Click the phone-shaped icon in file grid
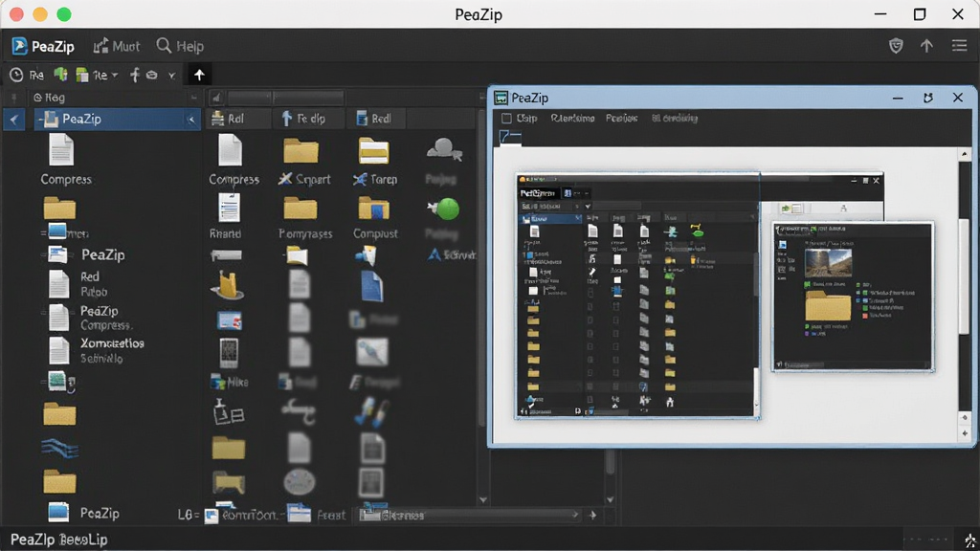The width and height of the screenshot is (980, 551). pyautogui.click(x=228, y=353)
